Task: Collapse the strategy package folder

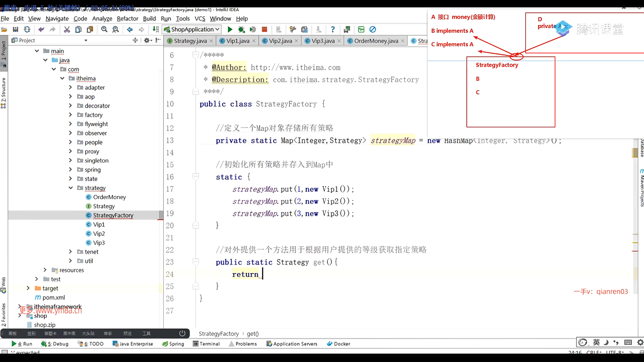Action: (x=71, y=188)
